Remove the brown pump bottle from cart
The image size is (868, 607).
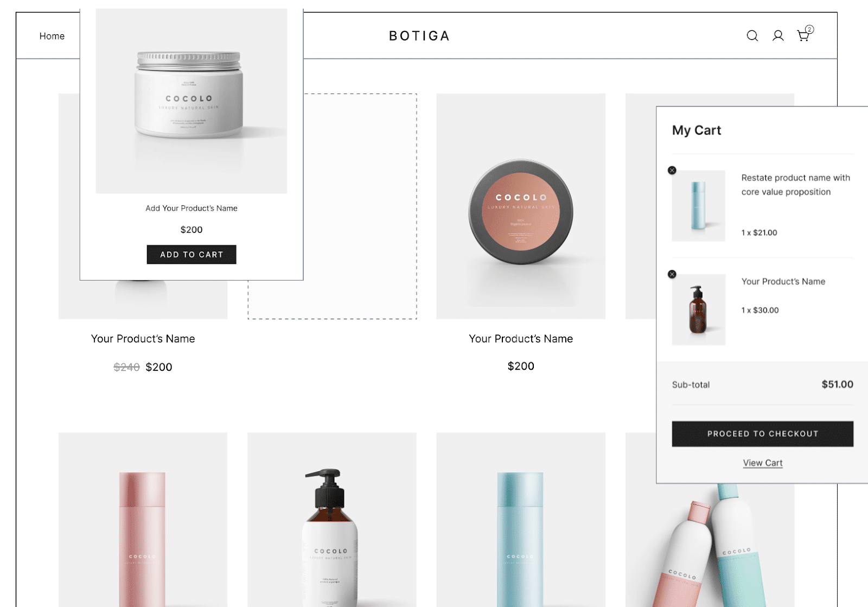tap(672, 274)
